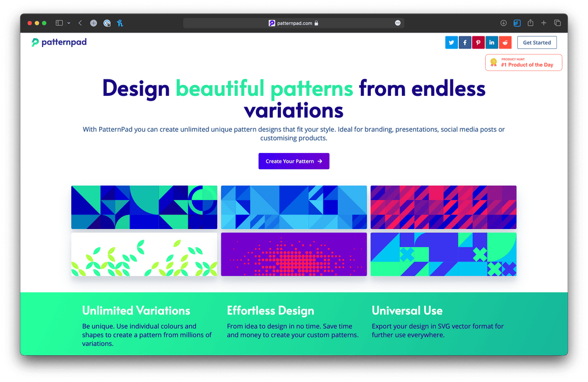Click the blue browser extension icon
The width and height of the screenshot is (588, 382).
pos(517,23)
